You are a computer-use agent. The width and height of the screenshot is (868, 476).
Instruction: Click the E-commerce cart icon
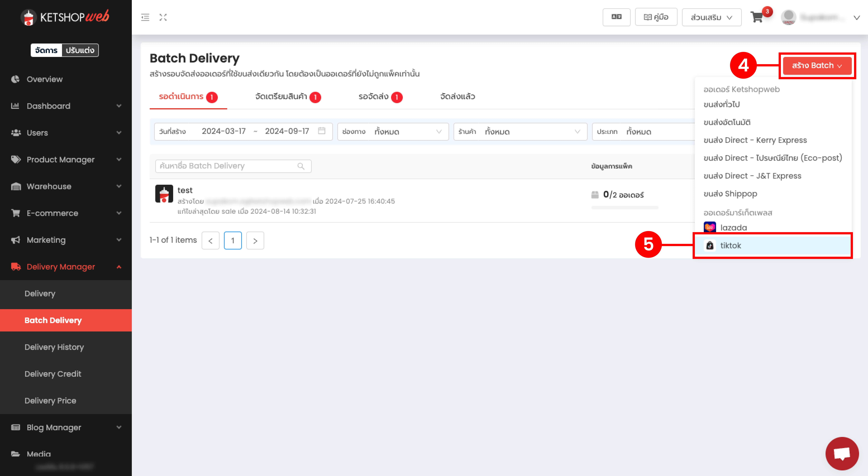tap(15, 213)
